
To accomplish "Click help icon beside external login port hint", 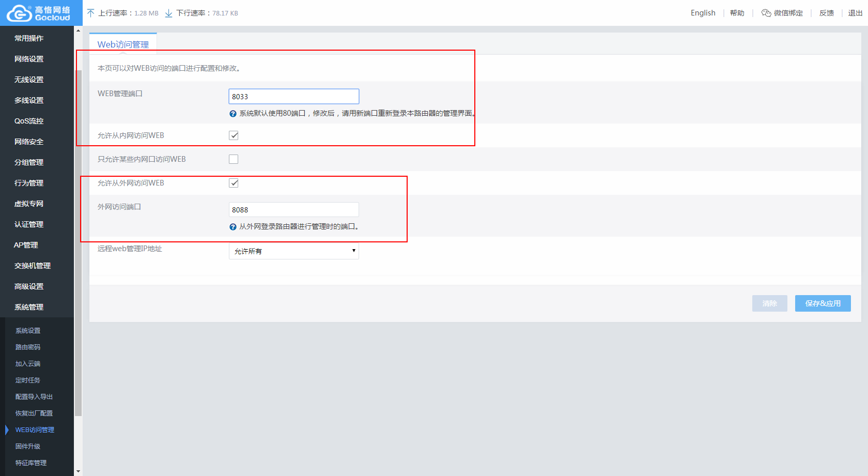I will 233,227.
